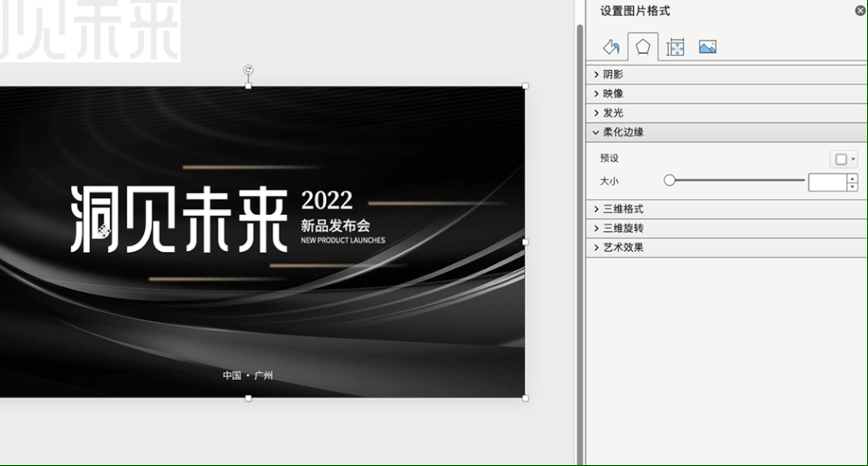This screenshot has height=466, width=868.
Task: Expand the 三维旋转 section
Action: [x=726, y=229]
